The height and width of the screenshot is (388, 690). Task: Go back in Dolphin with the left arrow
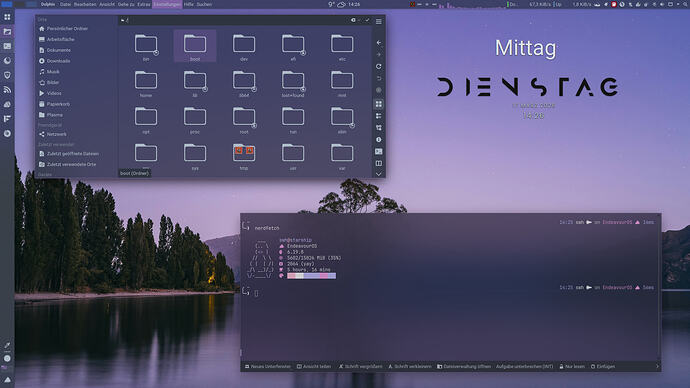[x=378, y=43]
